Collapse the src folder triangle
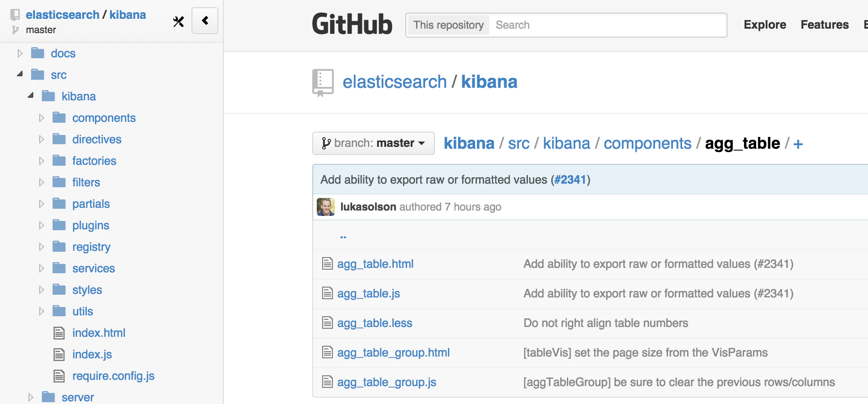The image size is (868, 404). 20,74
